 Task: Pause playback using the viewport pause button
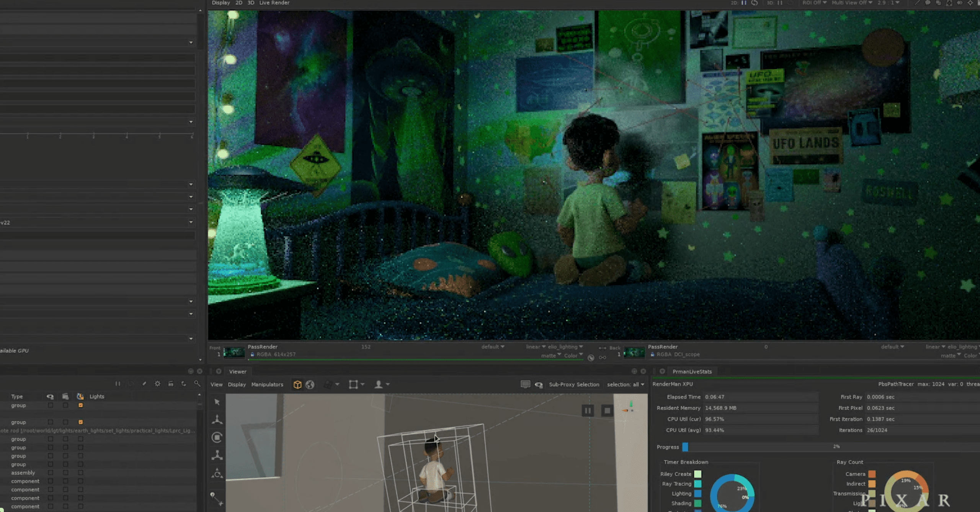588,410
